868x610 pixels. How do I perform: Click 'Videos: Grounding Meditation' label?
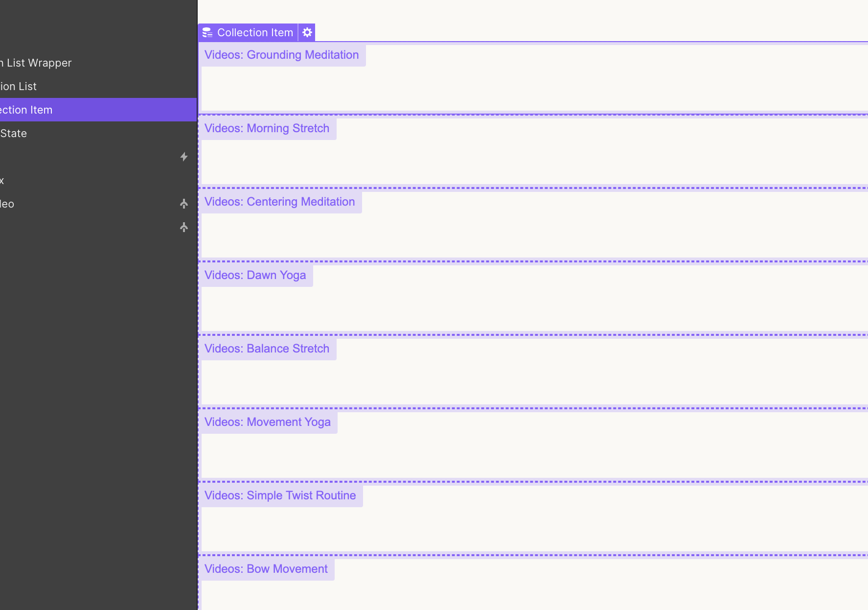click(282, 55)
